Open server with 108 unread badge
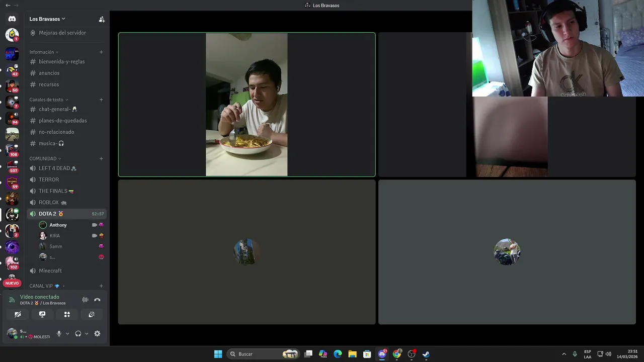This screenshot has height=362, width=644. point(12,150)
